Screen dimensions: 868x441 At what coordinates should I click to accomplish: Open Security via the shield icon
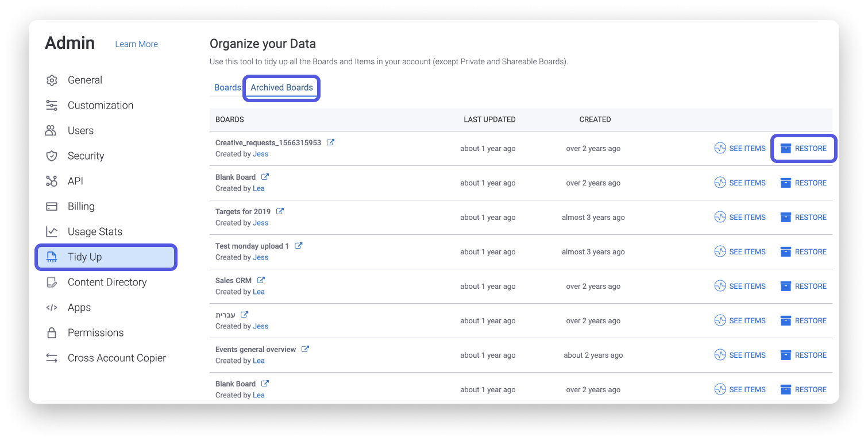coord(52,156)
